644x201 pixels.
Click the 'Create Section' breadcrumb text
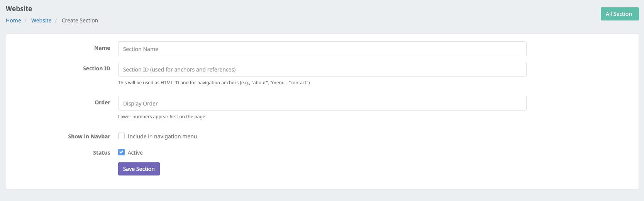(80, 20)
